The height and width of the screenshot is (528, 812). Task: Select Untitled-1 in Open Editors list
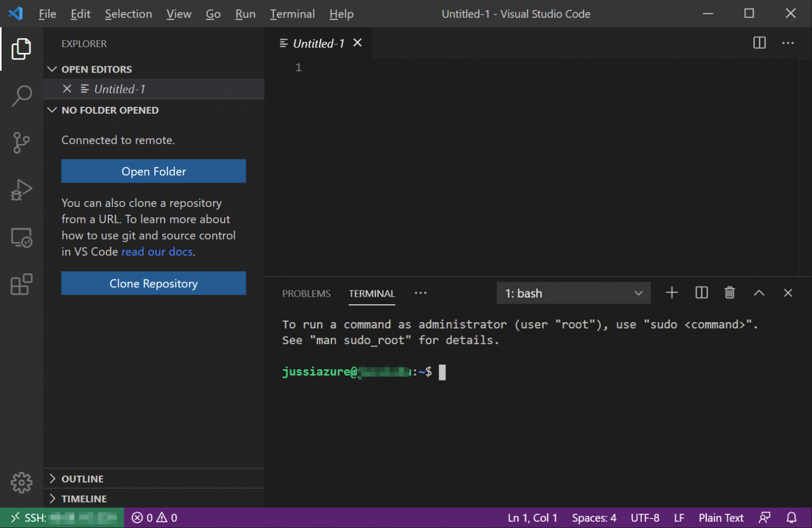click(x=154, y=89)
